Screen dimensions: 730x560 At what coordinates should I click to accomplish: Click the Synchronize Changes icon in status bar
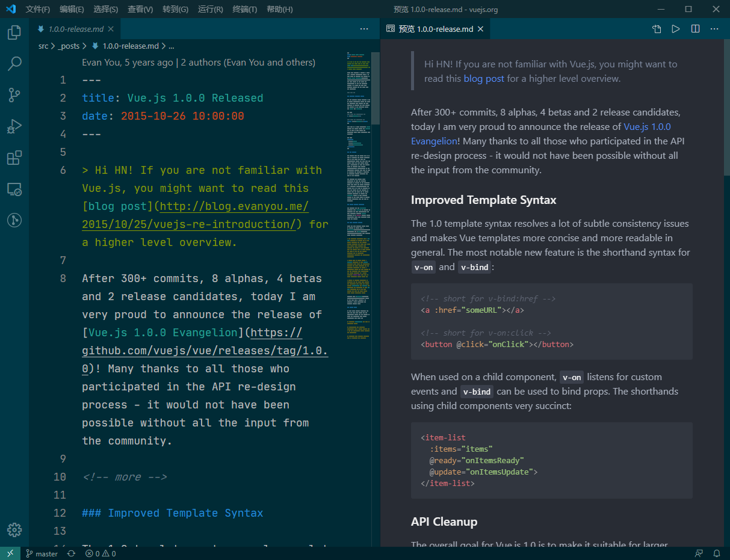pos(71,553)
